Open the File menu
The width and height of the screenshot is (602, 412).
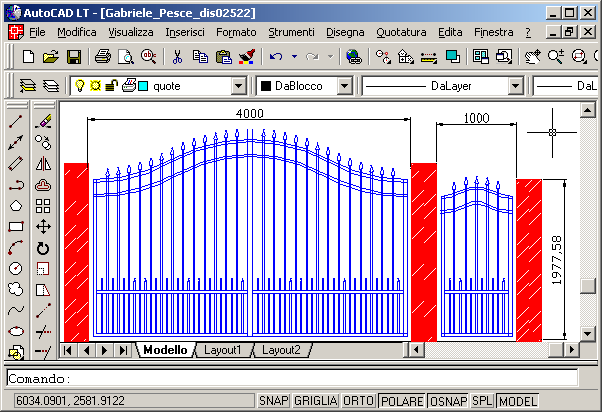click(x=37, y=32)
